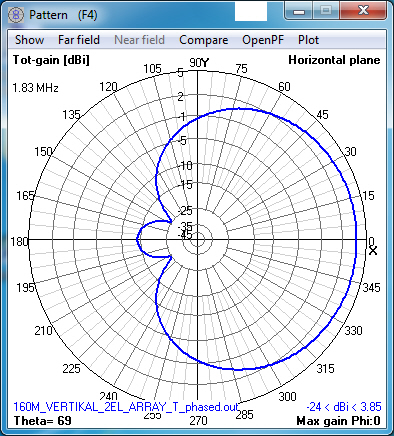The height and width of the screenshot is (436, 394).
Task: Click the 90 degree Y axis label
Action: tap(199, 62)
